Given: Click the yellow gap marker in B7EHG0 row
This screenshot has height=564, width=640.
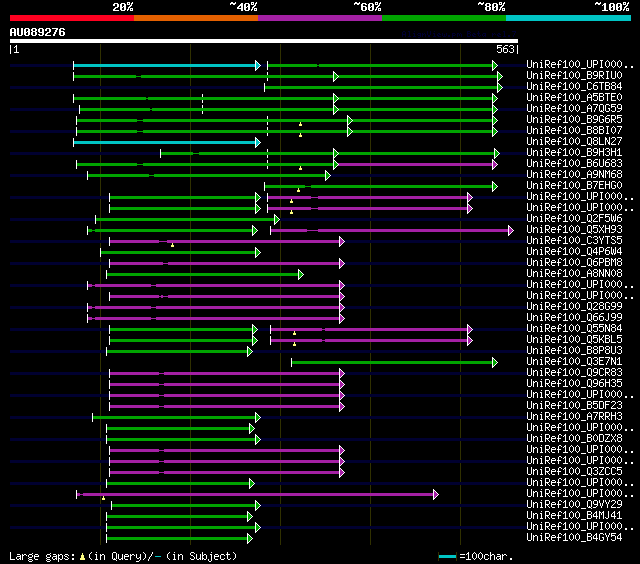Looking at the screenshot, I should (298, 190).
